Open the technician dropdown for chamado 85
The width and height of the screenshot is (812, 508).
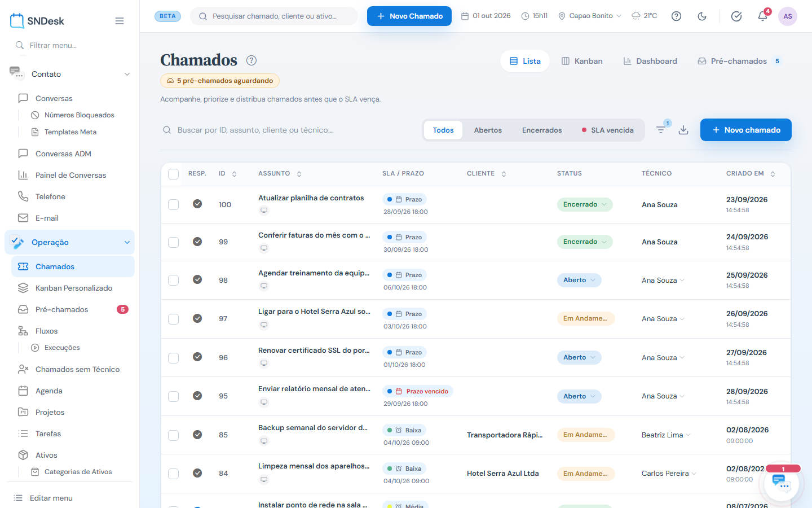[667, 435]
